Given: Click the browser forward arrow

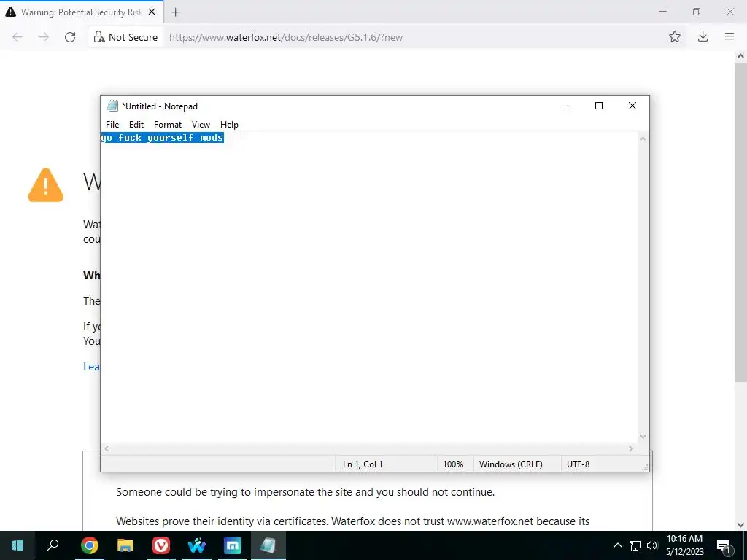Looking at the screenshot, I should [44, 37].
